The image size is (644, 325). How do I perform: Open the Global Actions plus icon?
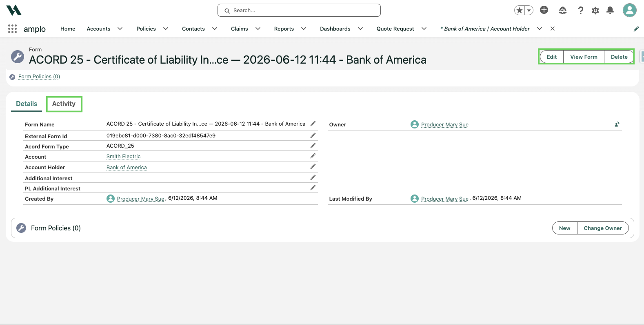coord(544,10)
